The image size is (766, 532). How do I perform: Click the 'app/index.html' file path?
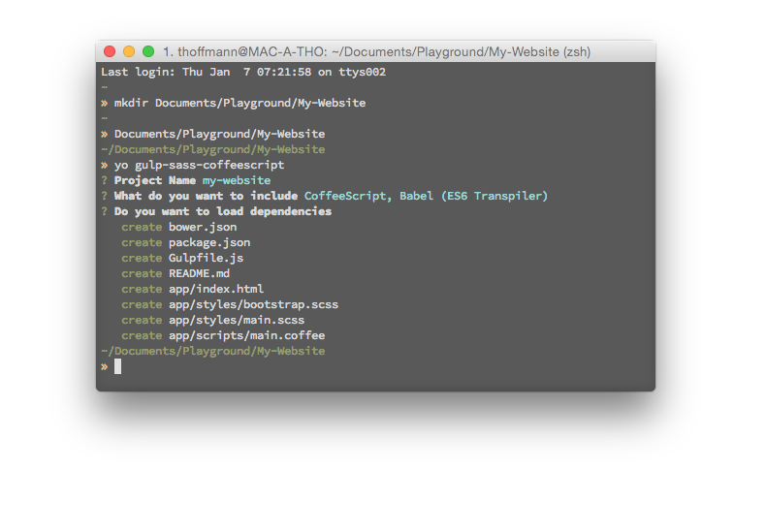pos(216,289)
